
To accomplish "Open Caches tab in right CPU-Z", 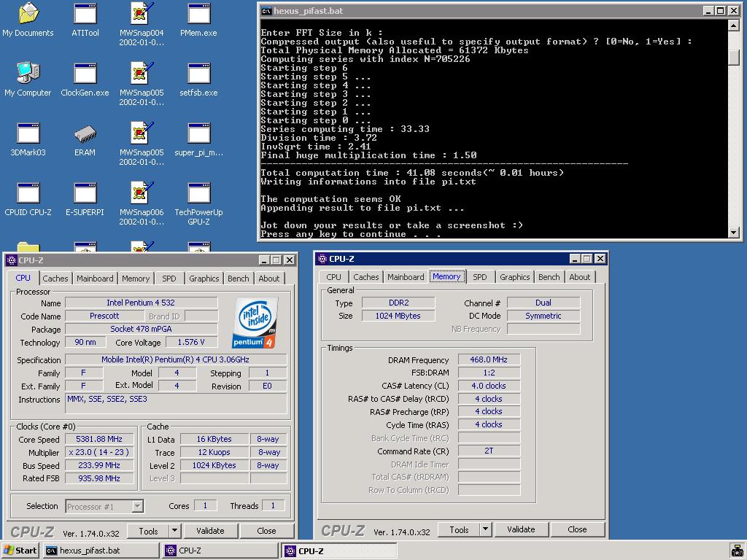I will [x=366, y=277].
